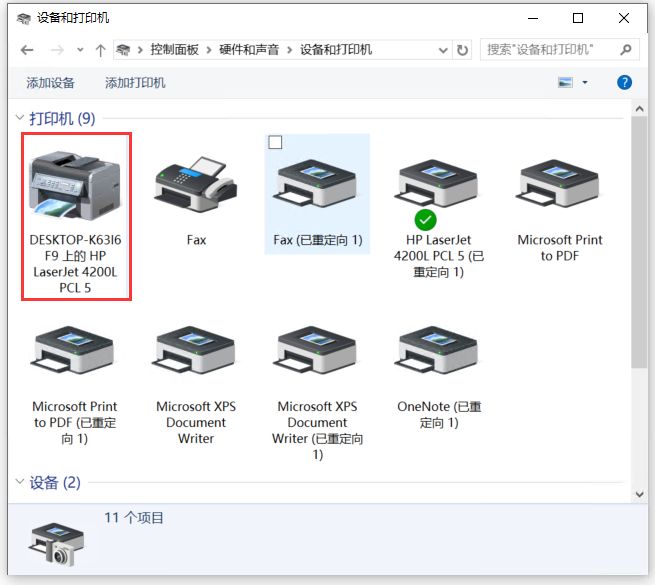Select the DESKTOP-K63I6F9 HP LaserJet 4200L printer icon

click(74, 186)
